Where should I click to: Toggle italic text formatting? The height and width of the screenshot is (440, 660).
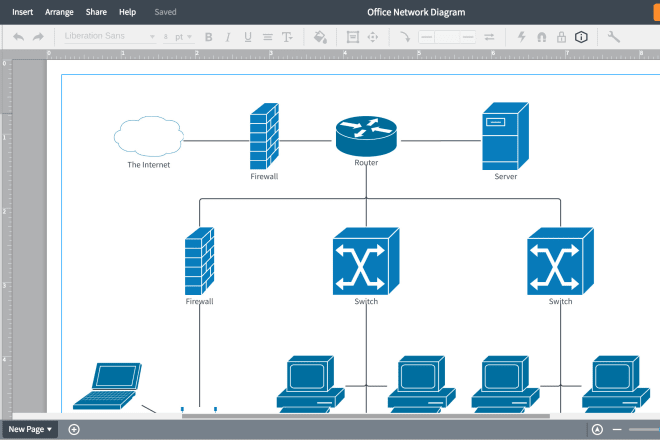[x=228, y=37]
